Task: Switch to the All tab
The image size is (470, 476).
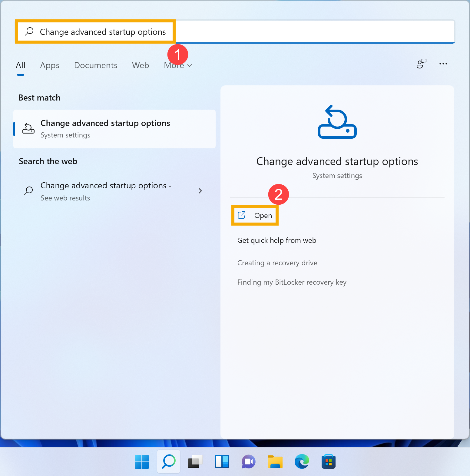Action: pyautogui.click(x=21, y=65)
